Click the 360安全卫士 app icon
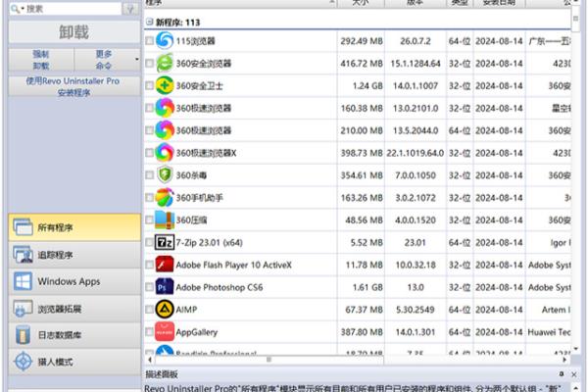The width and height of the screenshot is (588, 392). click(165, 85)
